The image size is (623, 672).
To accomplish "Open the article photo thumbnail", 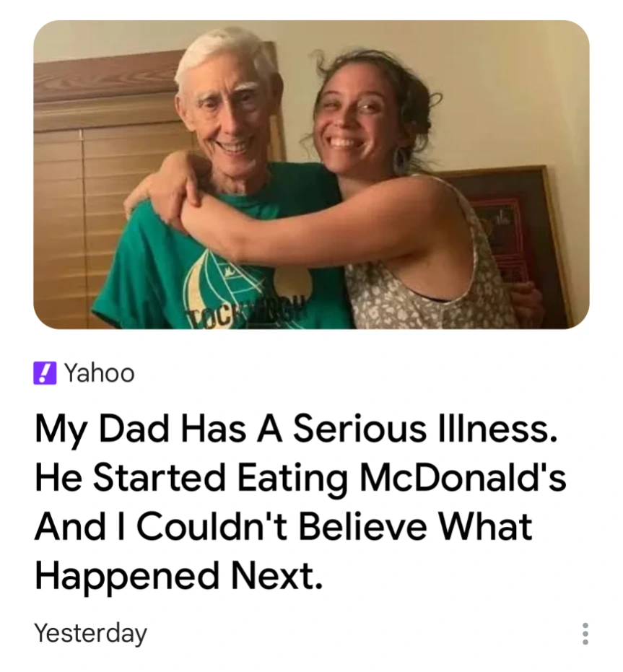I will (311, 175).
